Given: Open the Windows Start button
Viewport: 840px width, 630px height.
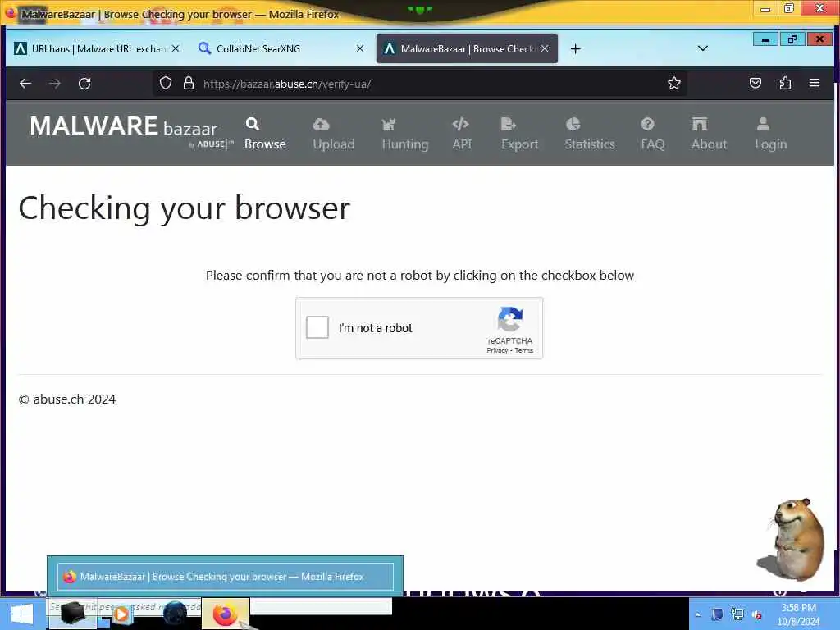Looking at the screenshot, I should 22,614.
